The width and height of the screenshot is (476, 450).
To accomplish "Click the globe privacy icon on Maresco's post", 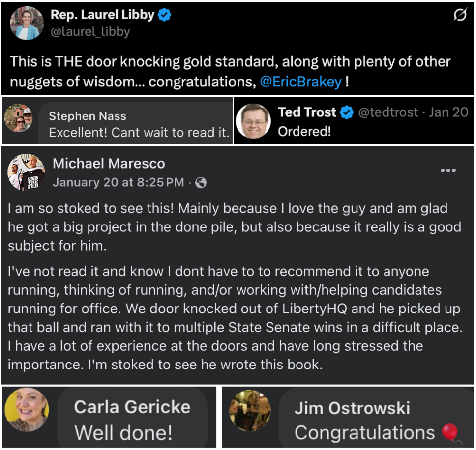I will 201,183.
